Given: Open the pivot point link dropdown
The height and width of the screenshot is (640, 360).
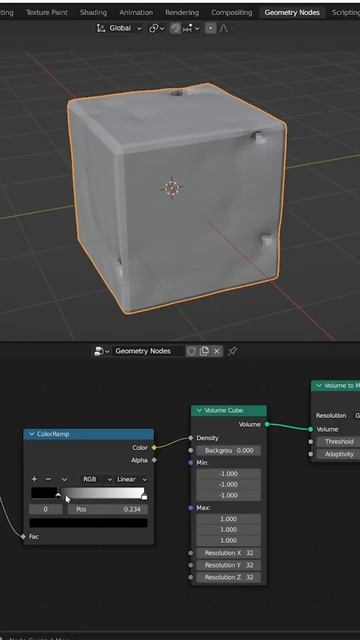Looking at the screenshot, I should tap(156, 28).
